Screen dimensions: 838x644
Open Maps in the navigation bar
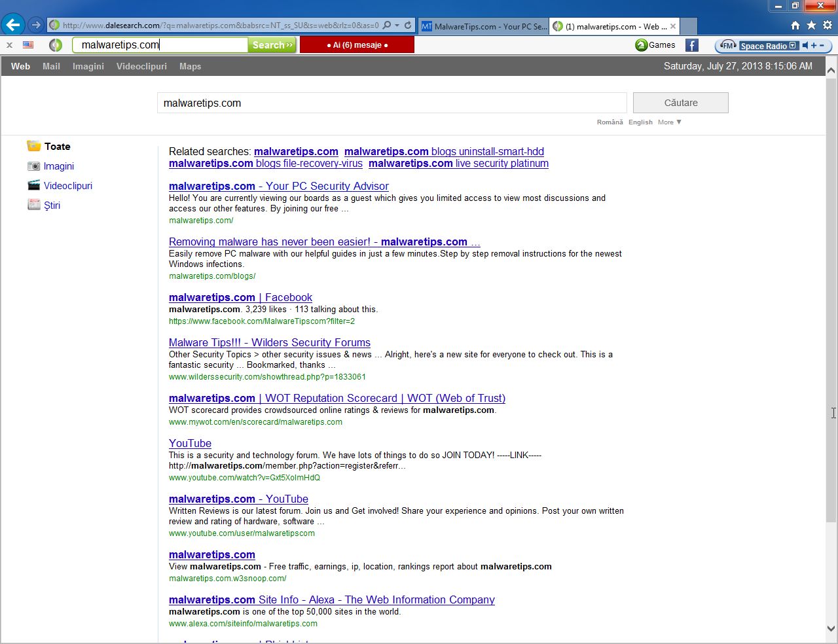pyautogui.click(x=190, y=66)
